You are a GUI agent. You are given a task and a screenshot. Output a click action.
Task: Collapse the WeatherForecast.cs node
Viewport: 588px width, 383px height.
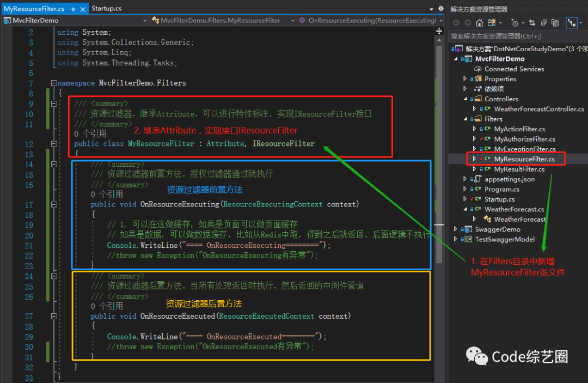click(465, 209)
